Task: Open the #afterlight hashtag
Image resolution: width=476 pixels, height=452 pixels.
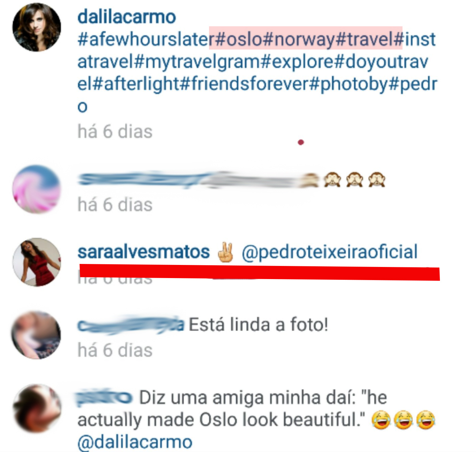Action: 135,84
